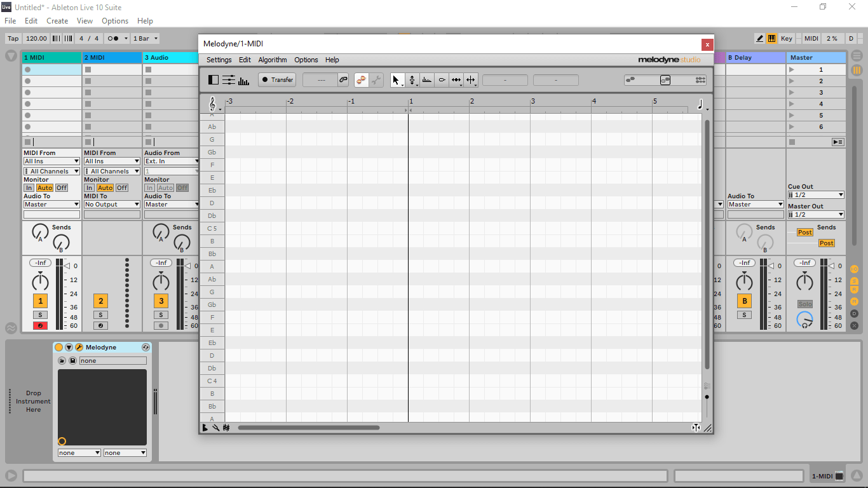
Task: Switch to Melodyne Note Assignment mode wrench
Action: click(x=376, y=80)
